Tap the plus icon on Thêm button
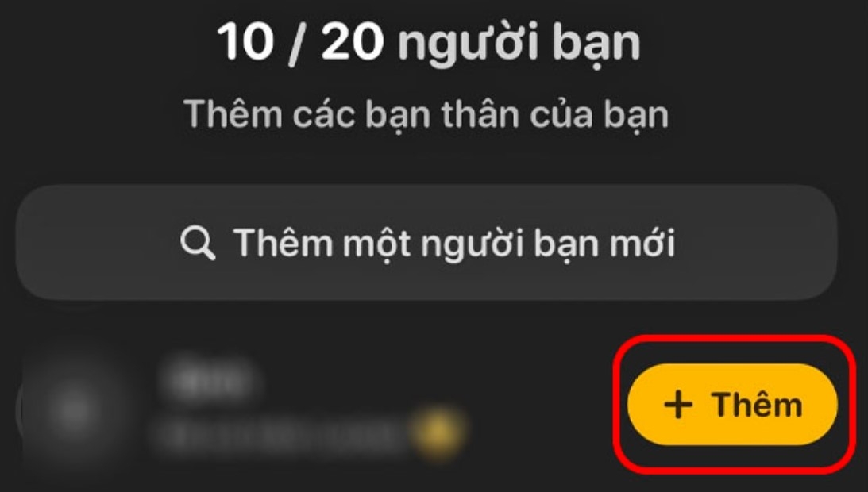 pyautogui.click(x=678, y=404)
